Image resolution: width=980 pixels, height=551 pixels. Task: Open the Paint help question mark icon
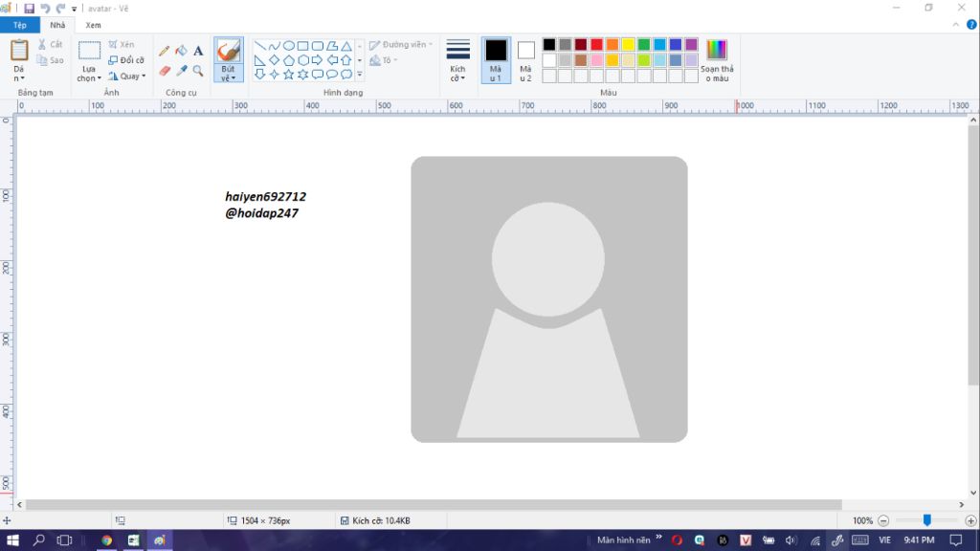(971, 25)
